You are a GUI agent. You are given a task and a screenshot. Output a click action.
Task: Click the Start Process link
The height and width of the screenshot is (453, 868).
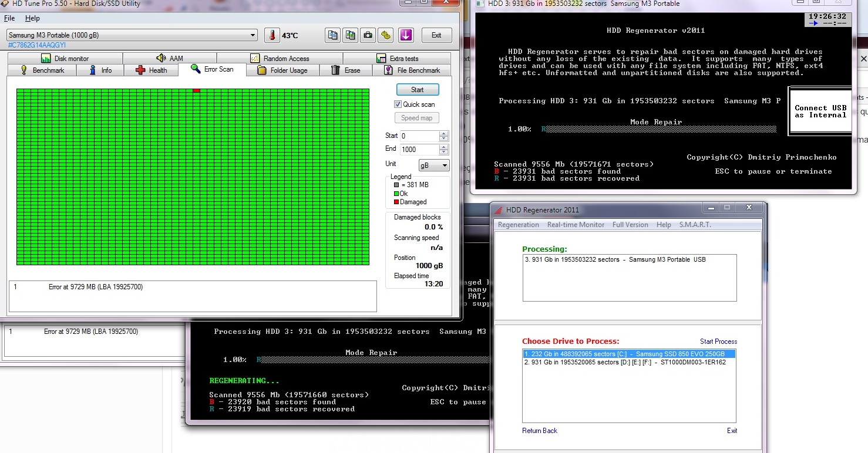tap(718, 342)
